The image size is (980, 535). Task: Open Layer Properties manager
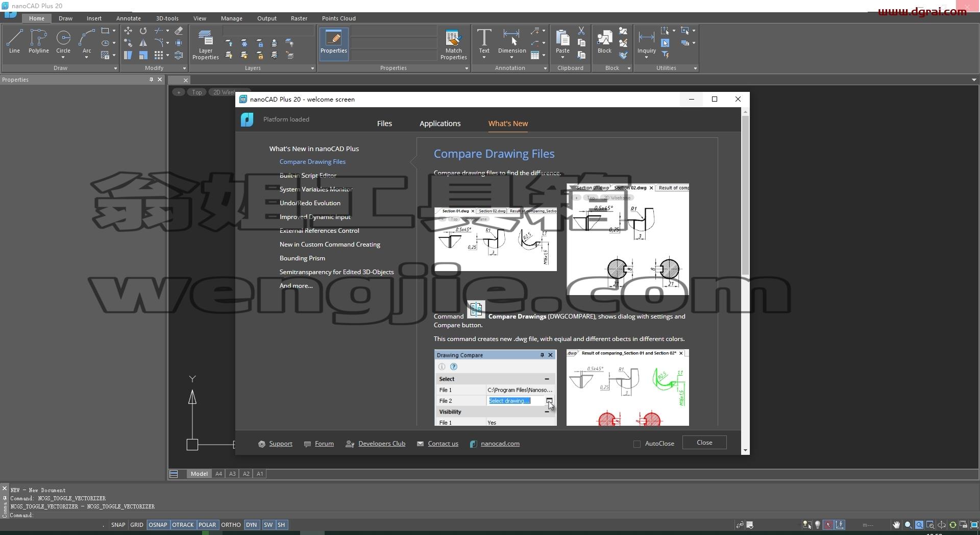click(205, 44)
